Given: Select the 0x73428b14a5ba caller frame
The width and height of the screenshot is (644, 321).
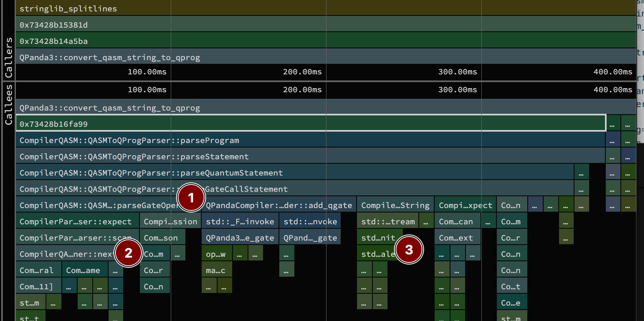Looking at the screenshot, I should [x=325, y=41].
